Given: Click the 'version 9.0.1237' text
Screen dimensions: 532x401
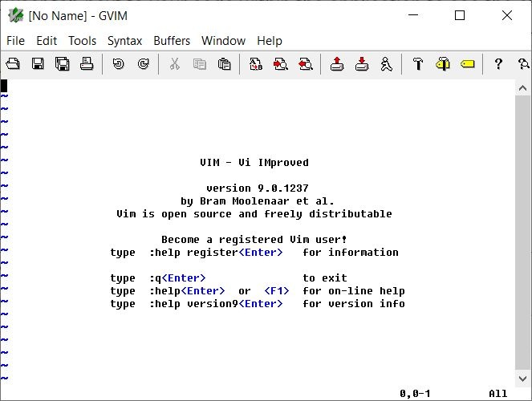Looking at the screenshot, I should [258, 188].
